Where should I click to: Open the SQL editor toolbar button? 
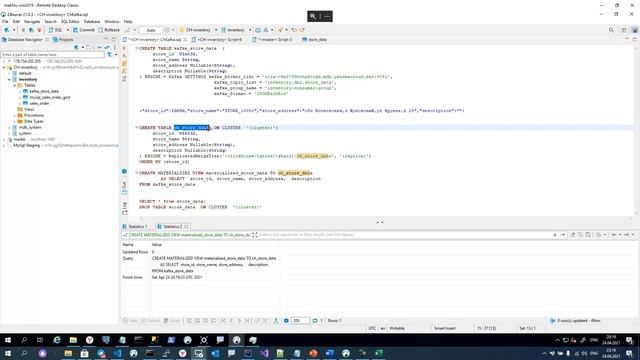[56, 30]
